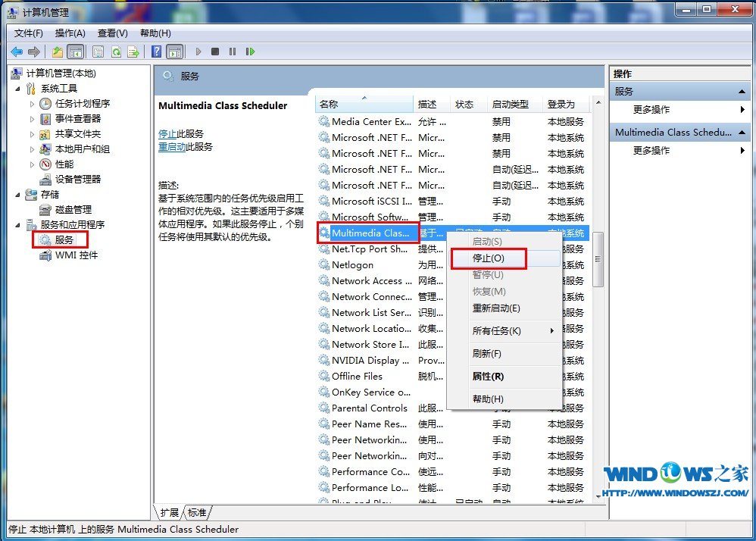Viewport: 756px width, 541px height.
Task: Click the 停止 service link
Action: click(167, 133)
